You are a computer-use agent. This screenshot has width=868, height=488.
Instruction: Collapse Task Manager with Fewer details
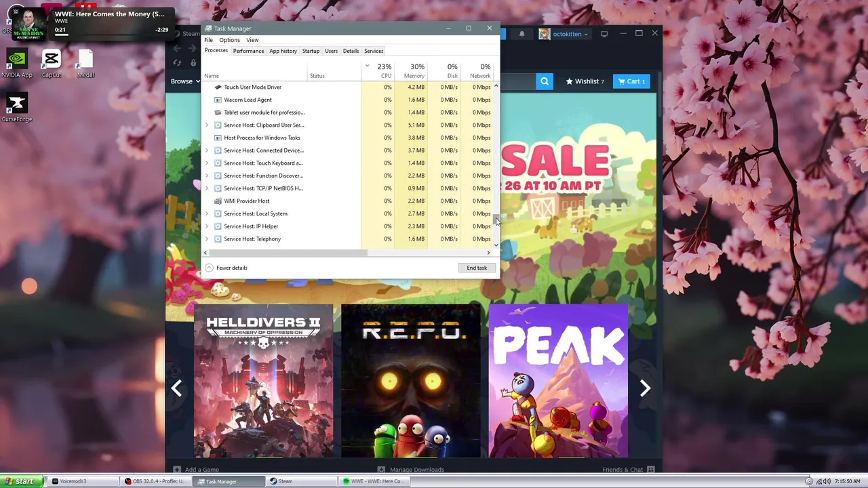click(x=226, y=268)
